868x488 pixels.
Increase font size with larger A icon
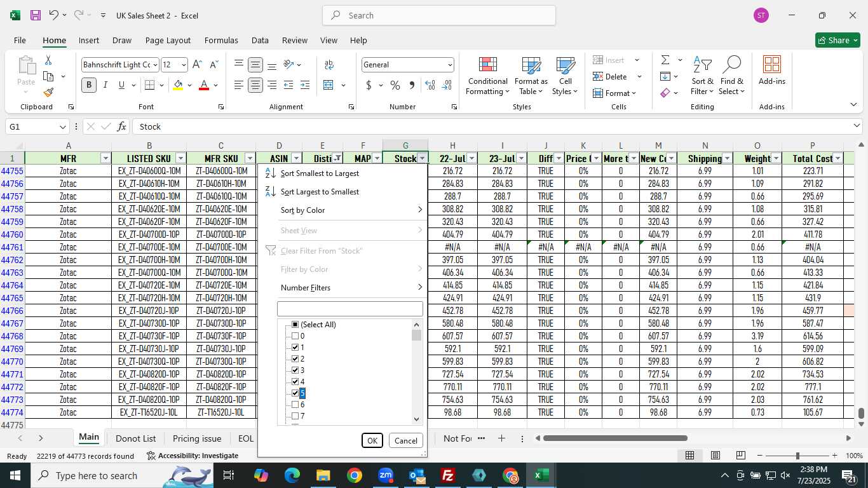tap(197, 65)
